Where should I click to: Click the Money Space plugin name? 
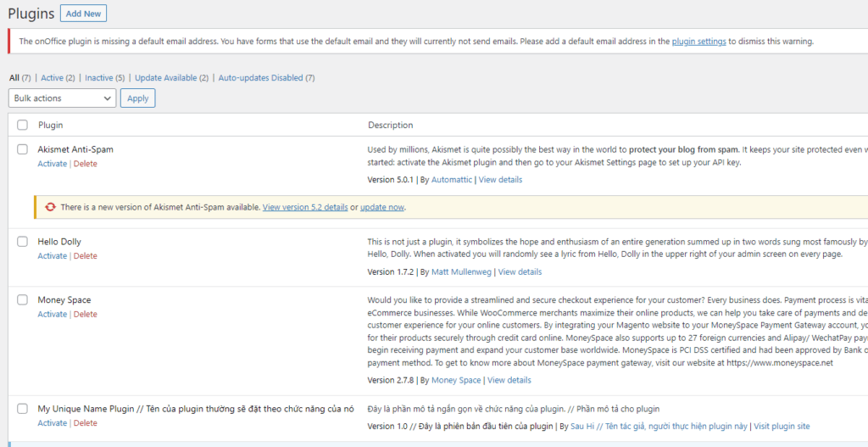tap(64, 299)
